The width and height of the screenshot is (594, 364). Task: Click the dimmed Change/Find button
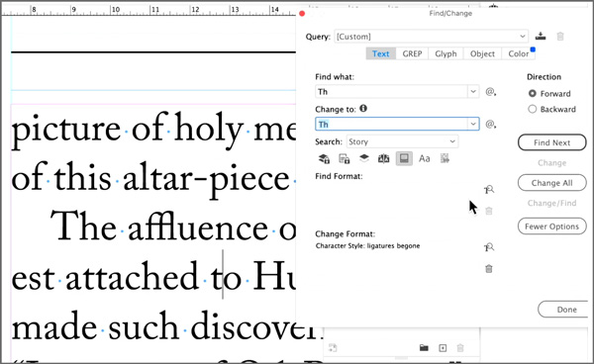[x=552, y=203]
